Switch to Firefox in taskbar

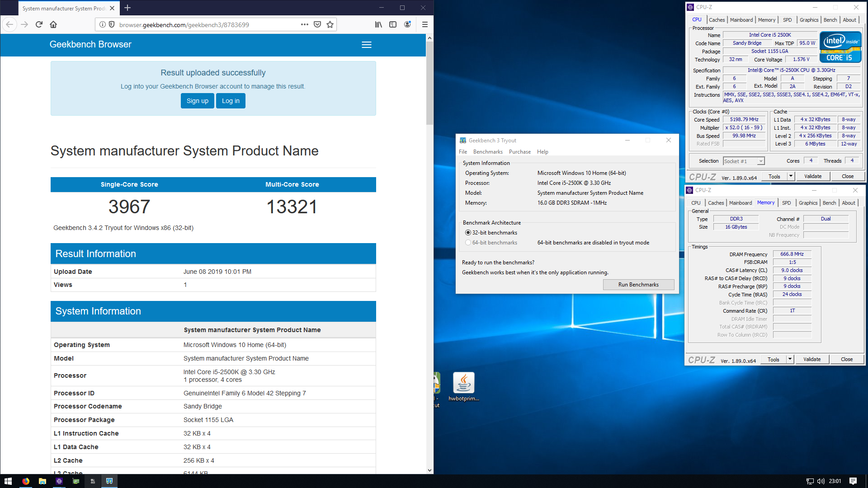click(26, 481)
